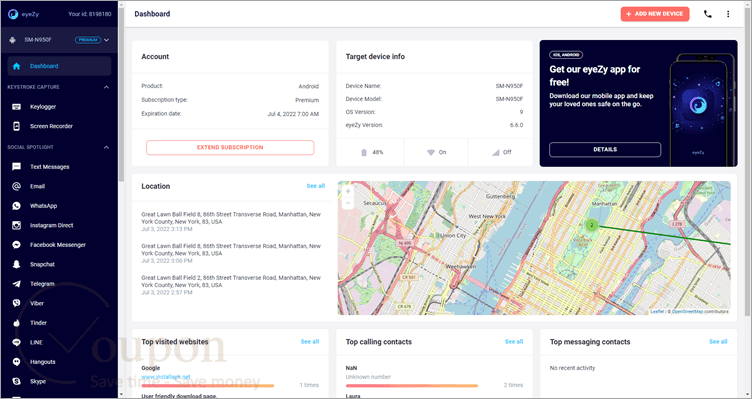Viewport: 752px width, 399px height.
Task: Click the Wi-Fi On status icon
Action: pos(431,153)
